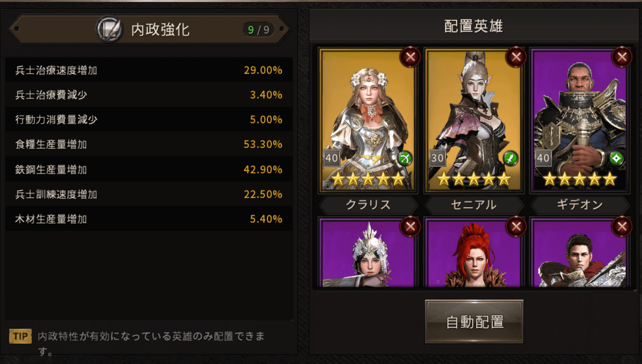Click the yellow TIP badge
The image size is (642, 364).
(20, 336)
